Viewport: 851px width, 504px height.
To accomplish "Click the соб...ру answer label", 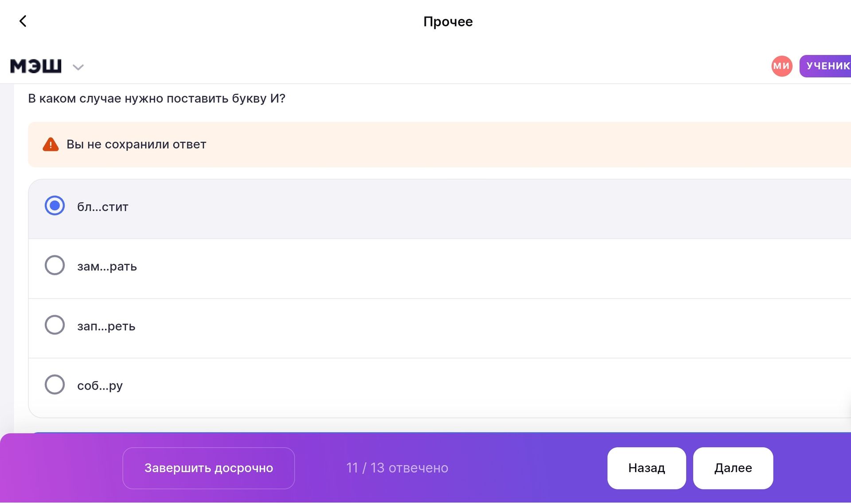I will pos(100,386).
